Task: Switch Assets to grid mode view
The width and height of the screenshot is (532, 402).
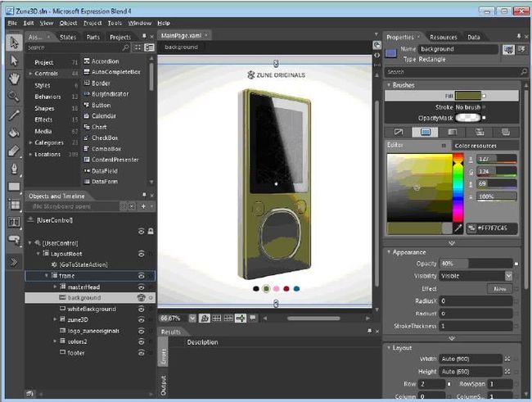Action: pyautogui.click(x=138, y=47)
